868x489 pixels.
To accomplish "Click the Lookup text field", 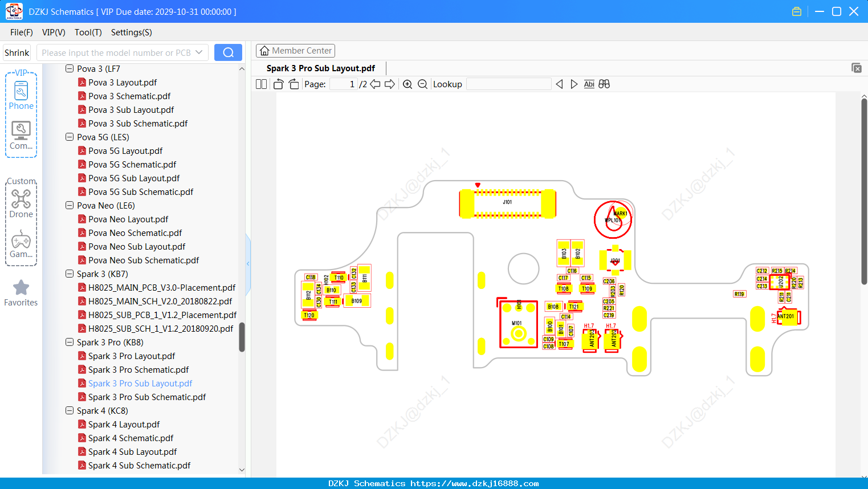I will click(508, 84).
